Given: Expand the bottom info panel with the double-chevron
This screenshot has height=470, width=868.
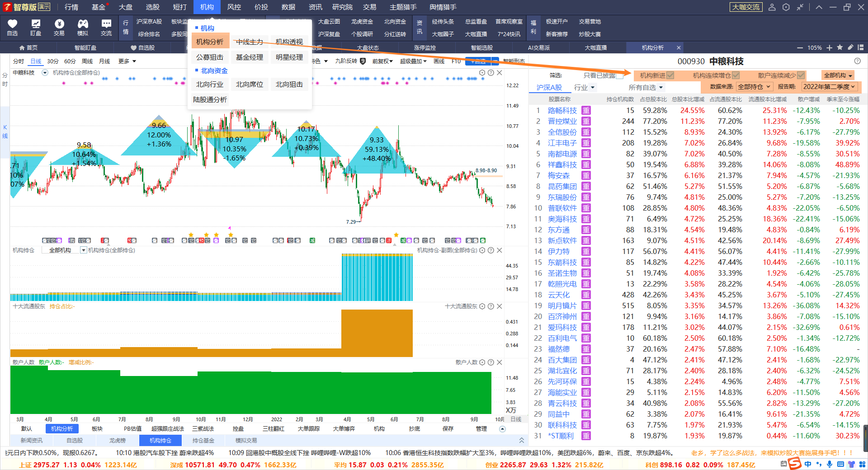Looking at the screenshot, I should tap(522, 440).
